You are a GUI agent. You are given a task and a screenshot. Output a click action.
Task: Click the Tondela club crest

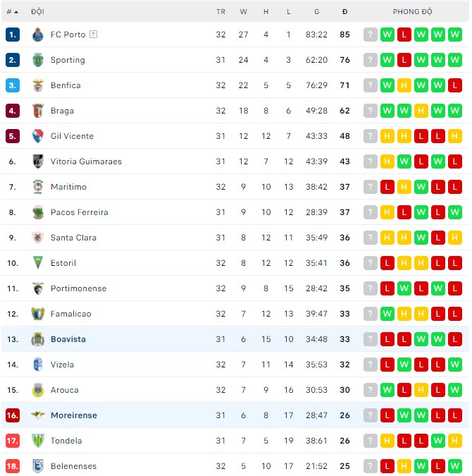point(38,441)
